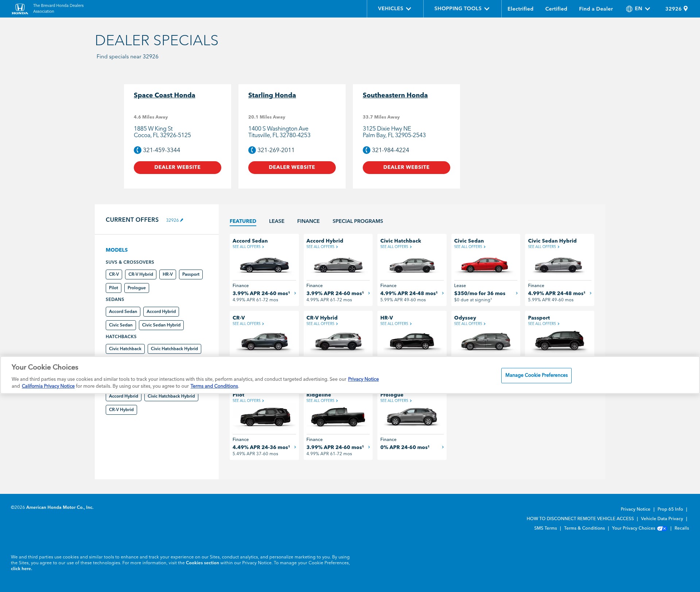This screenshot has height=592, width=700.
Task: Click the Recalls footer link
Action: [682, 528]
